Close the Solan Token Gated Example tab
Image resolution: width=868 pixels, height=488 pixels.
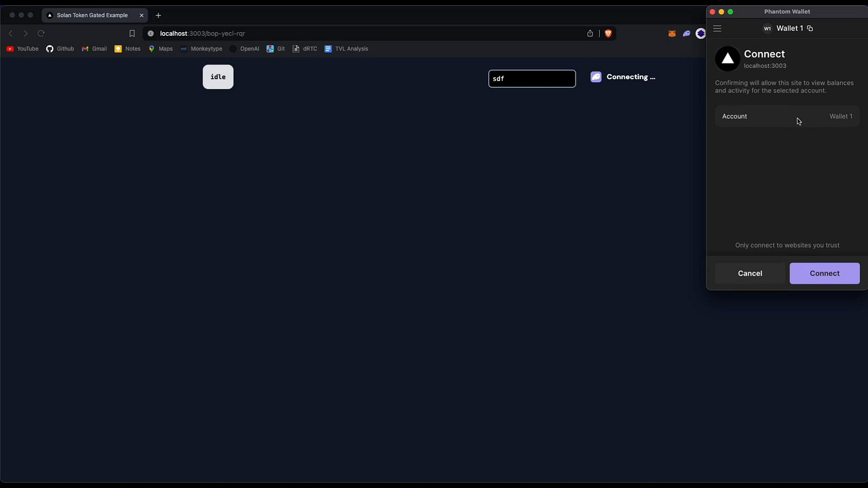pos(141,15)
